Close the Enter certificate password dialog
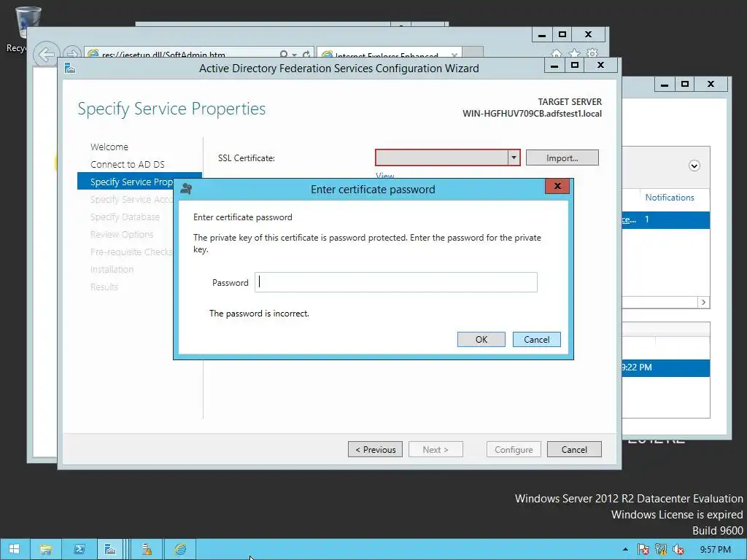This screenshot has height=560, width=747. (x=557, y=186)
